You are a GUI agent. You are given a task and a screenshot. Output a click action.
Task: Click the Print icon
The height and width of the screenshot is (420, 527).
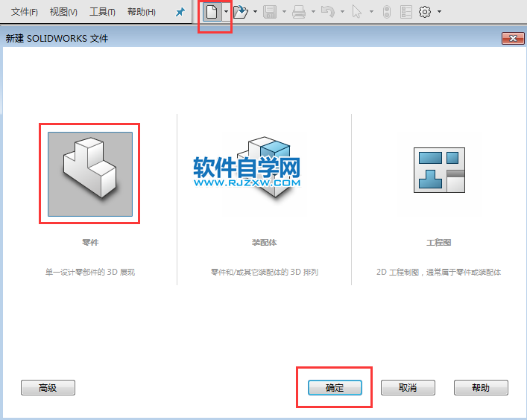point(299,12)
